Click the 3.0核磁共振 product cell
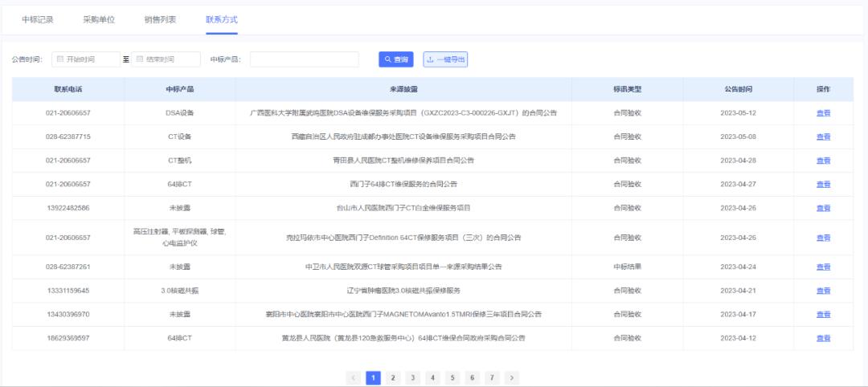The image size is (868, 387). (180, 291)
